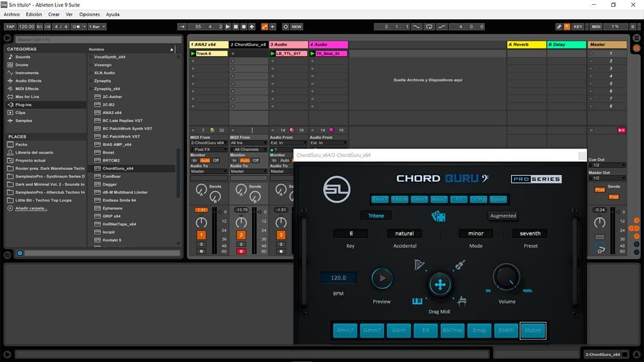The height and width of the screenshot is (362, 644).
Task: Click the NEW button in transport
Action: pos(296,26)
